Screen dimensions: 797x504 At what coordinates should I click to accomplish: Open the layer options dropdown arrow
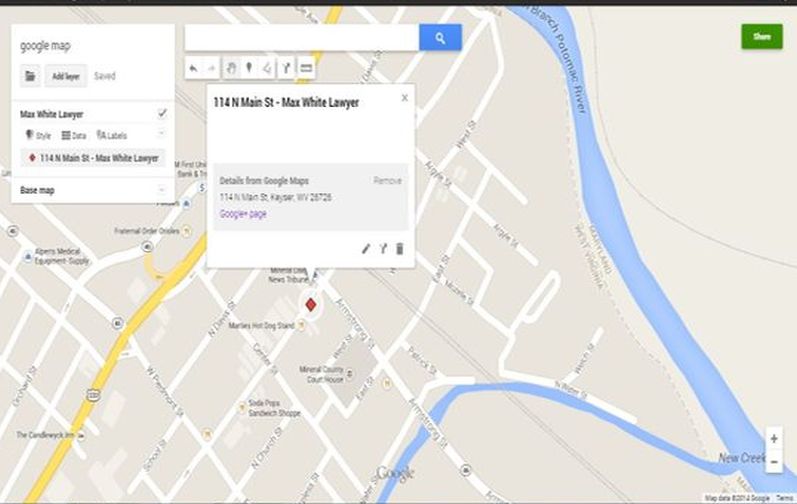click(x=162, y=134)
